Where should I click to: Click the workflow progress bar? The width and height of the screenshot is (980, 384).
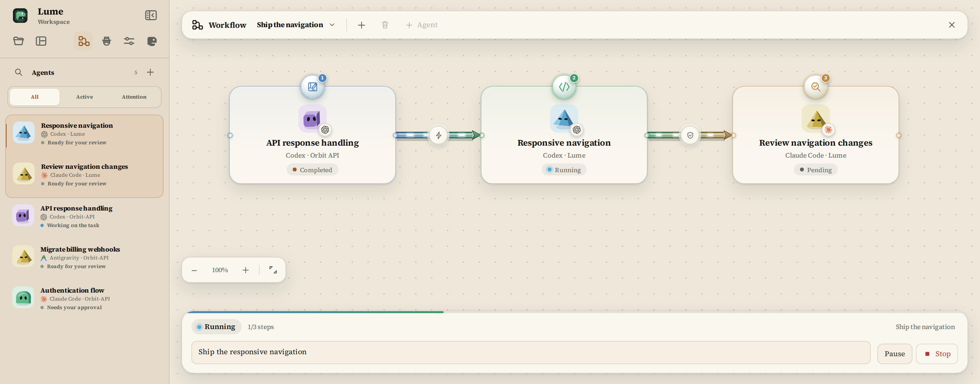point(574,312)
